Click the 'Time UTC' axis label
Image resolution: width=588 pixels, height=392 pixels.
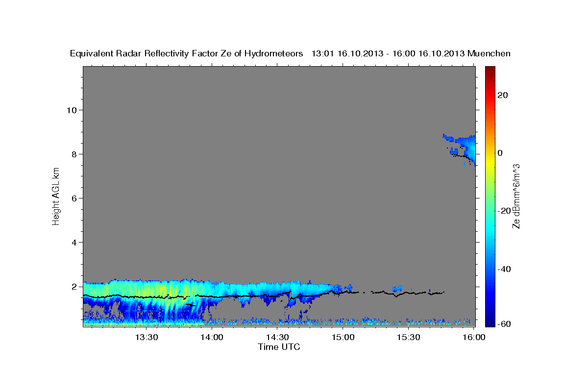click(x=279, y=347)
